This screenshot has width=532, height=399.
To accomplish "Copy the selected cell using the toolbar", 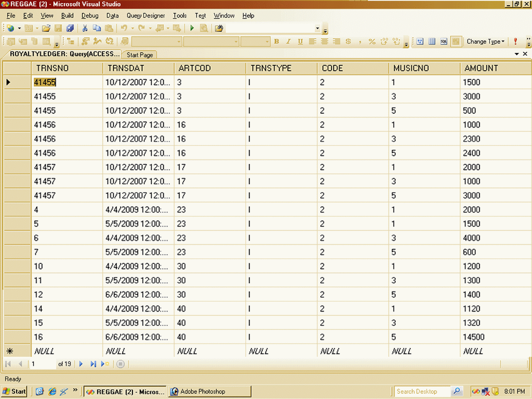I will [97, 28].
